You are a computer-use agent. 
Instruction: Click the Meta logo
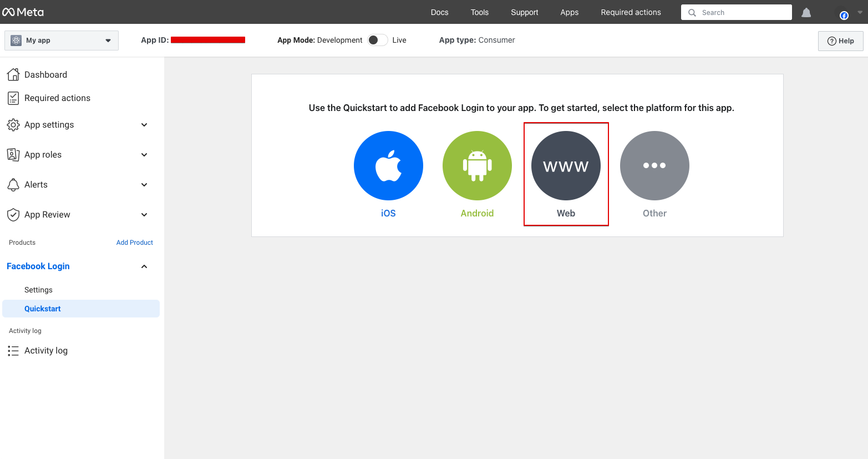[x=23, y=12]
